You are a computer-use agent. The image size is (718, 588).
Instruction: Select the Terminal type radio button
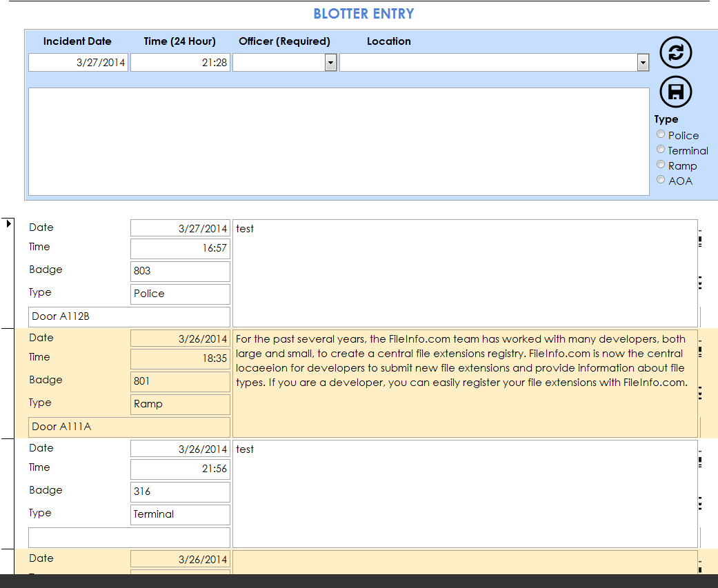click(x=660, y=149)
